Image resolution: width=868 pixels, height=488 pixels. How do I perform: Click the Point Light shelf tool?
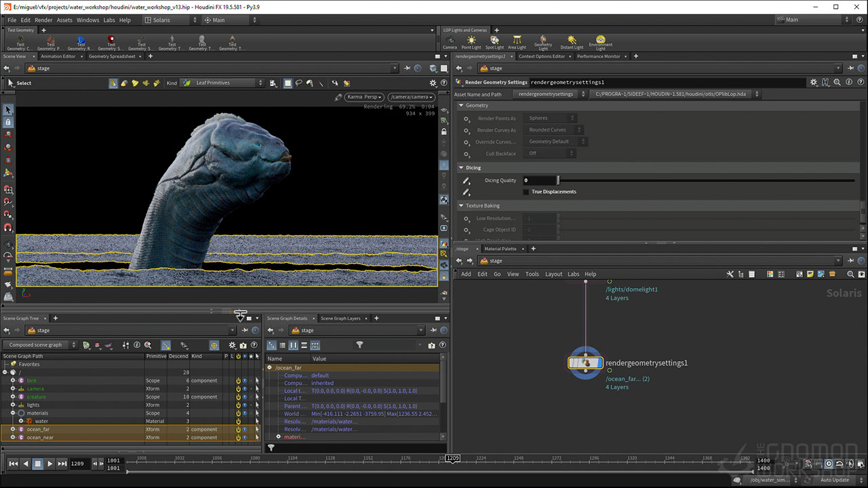point(471,42)
